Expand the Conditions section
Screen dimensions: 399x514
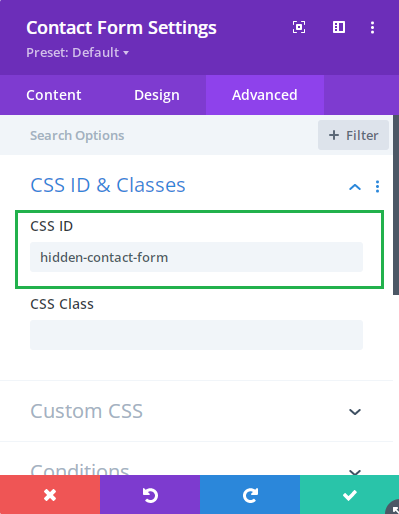click(355, 472)
